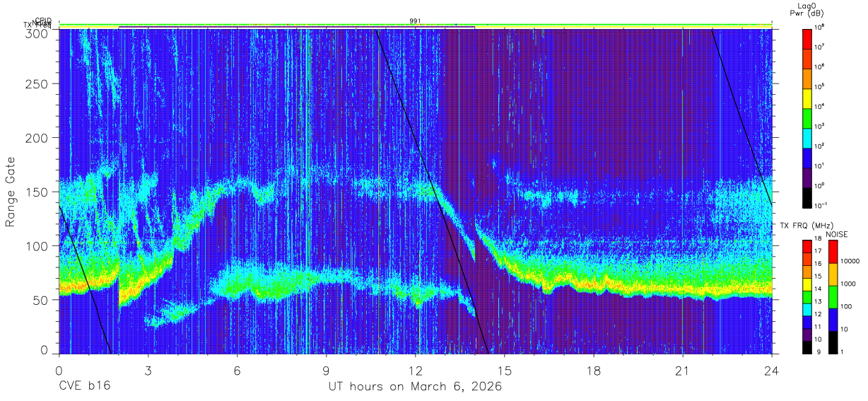Image resolution: width=868 pixels, height=401 pixels.
Task: Click the 10^-1 label on the Lag0 Pwr scale
Action: [821, 204]
